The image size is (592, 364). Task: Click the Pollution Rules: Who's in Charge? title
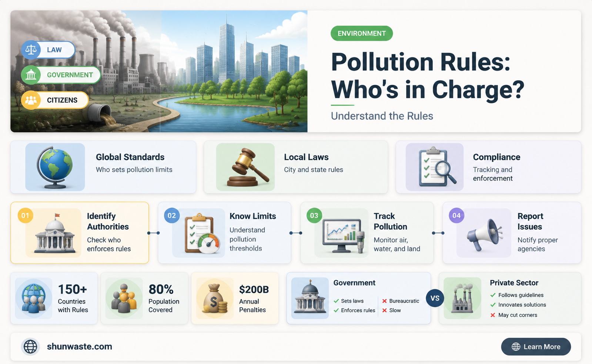428,76
